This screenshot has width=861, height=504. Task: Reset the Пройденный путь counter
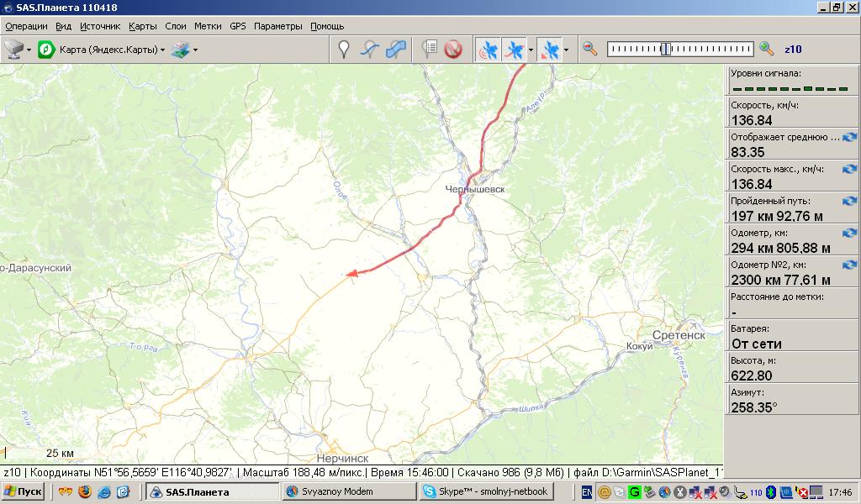(849, 201)
